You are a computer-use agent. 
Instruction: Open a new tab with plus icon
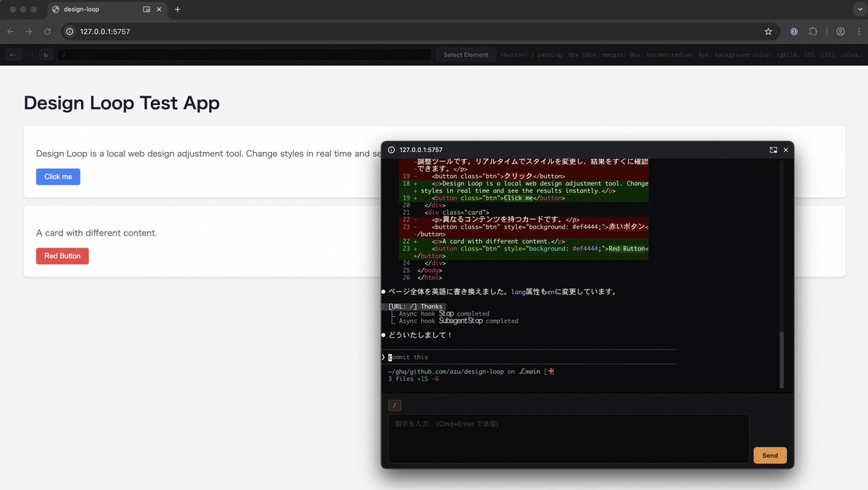[178, 9]
